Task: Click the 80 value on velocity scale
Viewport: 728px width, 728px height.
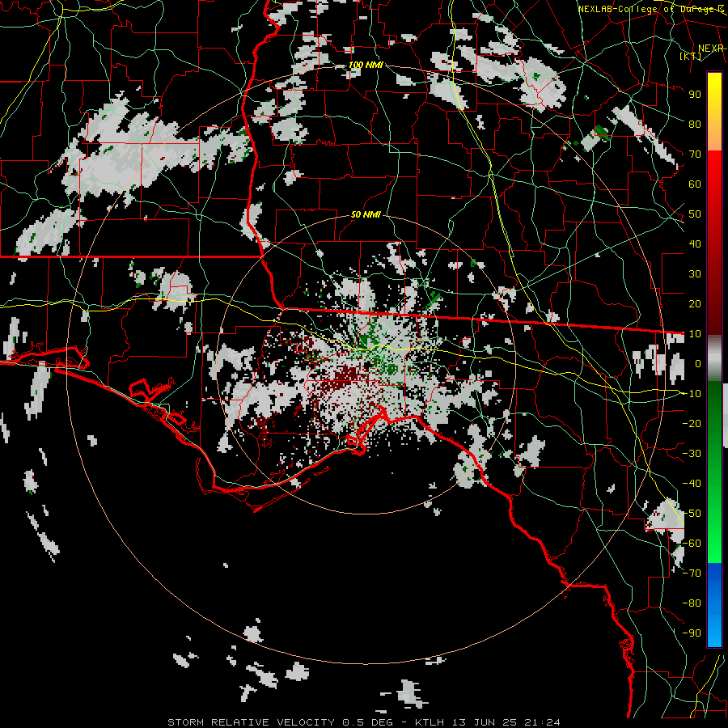Action: pyautogui.click(x=695, y=124)
